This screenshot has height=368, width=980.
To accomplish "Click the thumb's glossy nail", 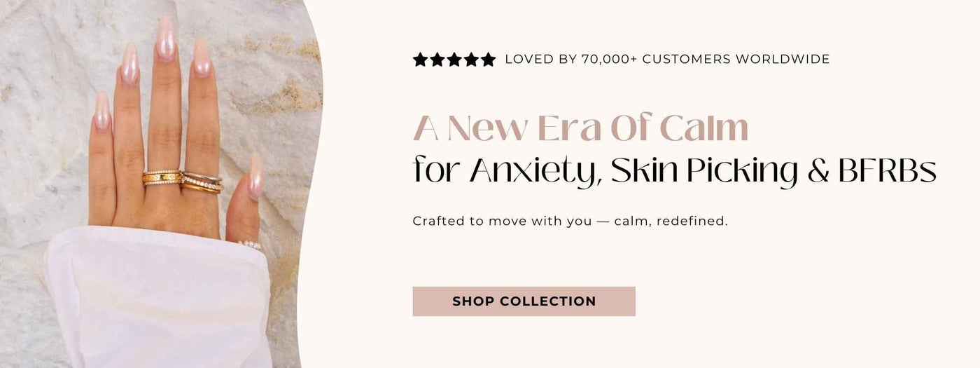I will (x=255, y=175).
